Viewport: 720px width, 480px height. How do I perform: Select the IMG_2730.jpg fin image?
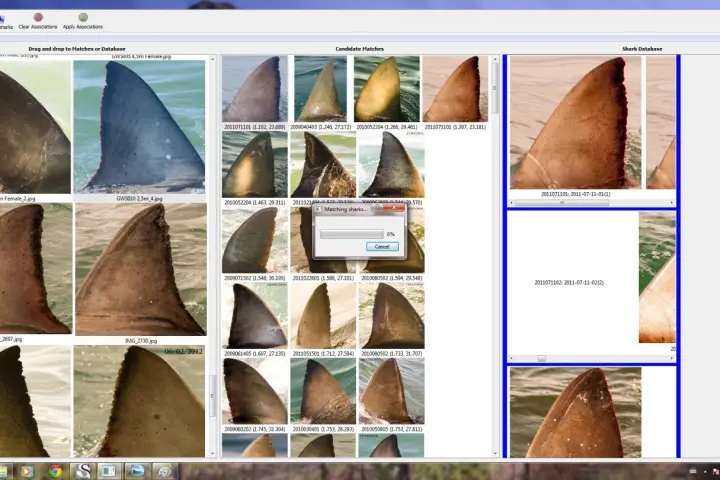[x=141, y=269]
